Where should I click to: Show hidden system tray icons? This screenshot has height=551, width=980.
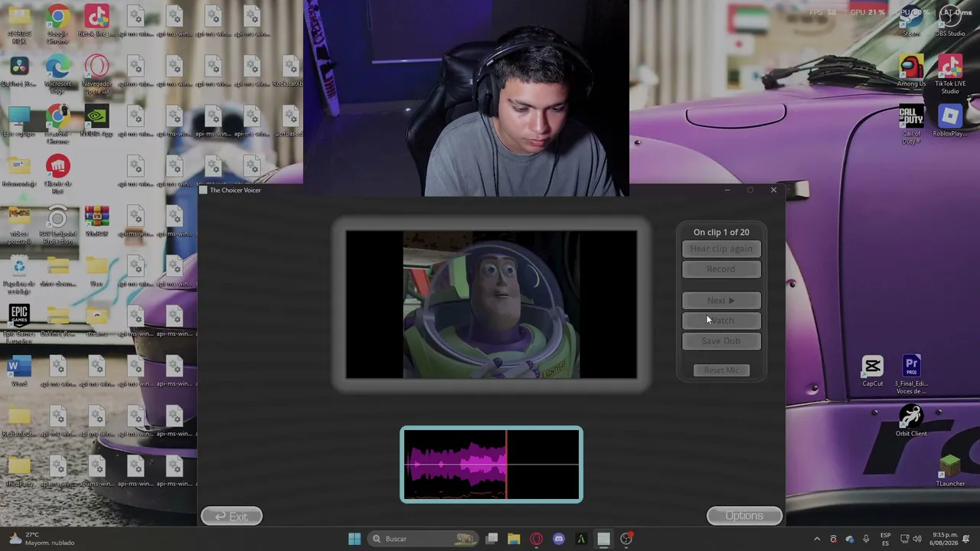[x=817, y=539]
